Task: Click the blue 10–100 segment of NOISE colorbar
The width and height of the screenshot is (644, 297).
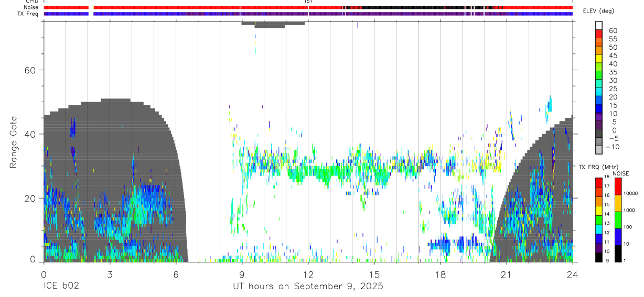Action: tap(618, 236)
